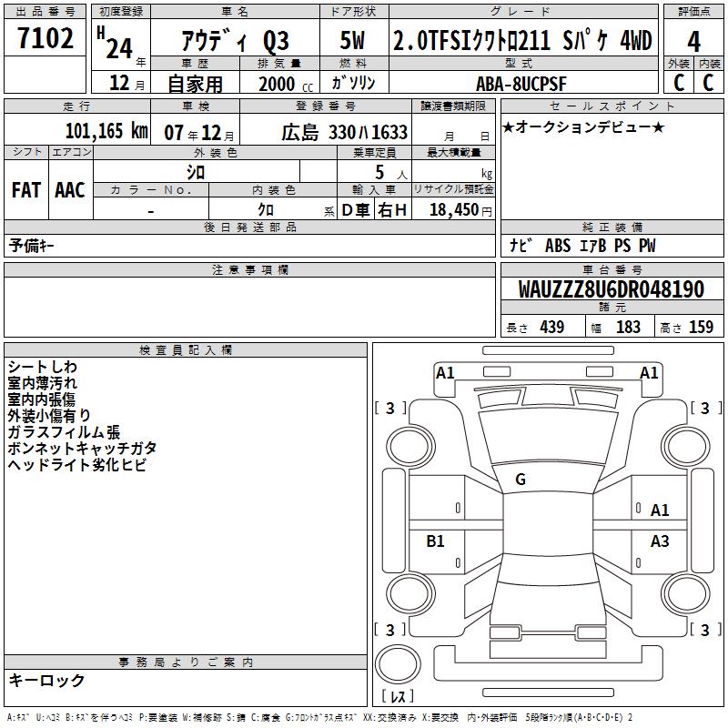Click door type value 5W
Viewport: 728px width, 728px height.
click(x=352, y=40)
